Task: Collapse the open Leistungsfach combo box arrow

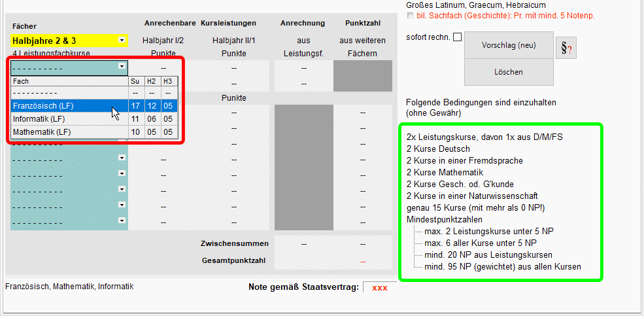Action: 122,67
